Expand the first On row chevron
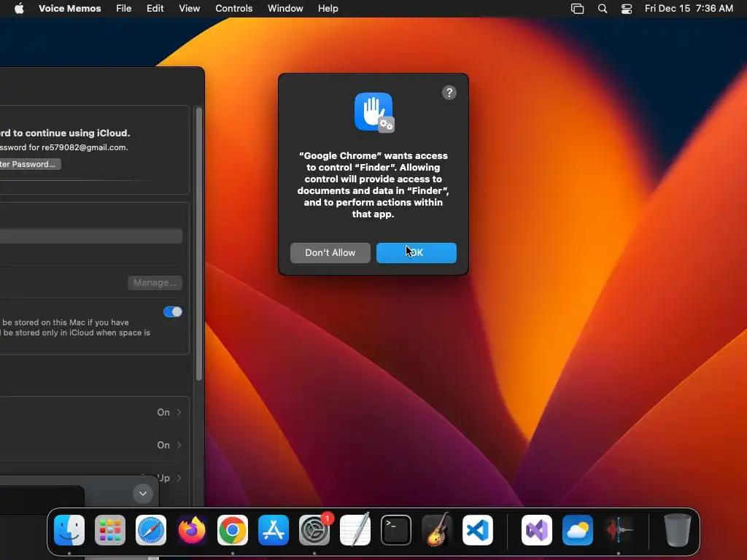 179,413
